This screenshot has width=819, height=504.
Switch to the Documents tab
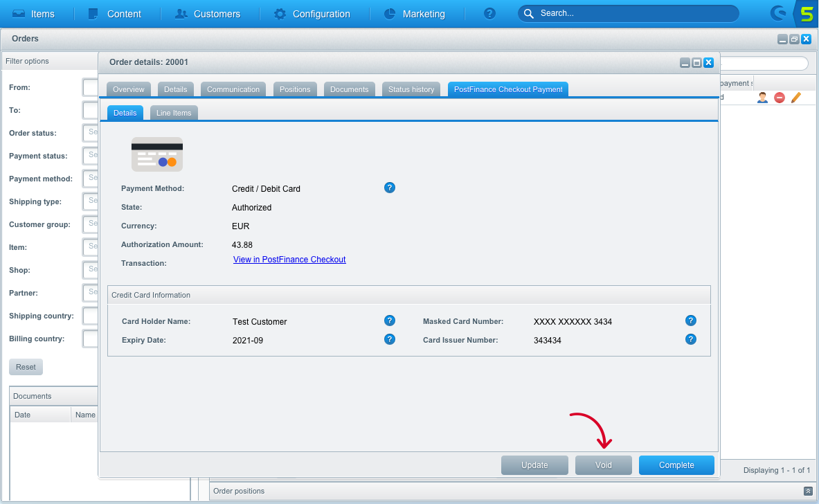(x=349, y=89)
